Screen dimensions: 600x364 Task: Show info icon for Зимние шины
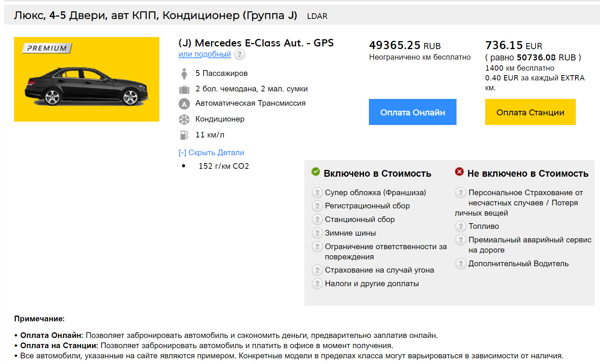(x=317, y=233)
